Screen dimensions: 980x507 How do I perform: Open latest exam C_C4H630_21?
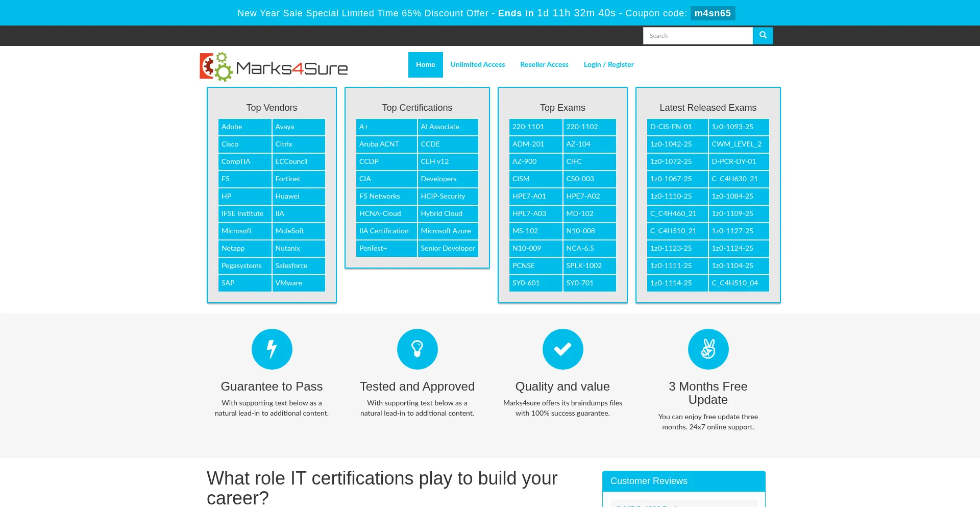point(739,179)
